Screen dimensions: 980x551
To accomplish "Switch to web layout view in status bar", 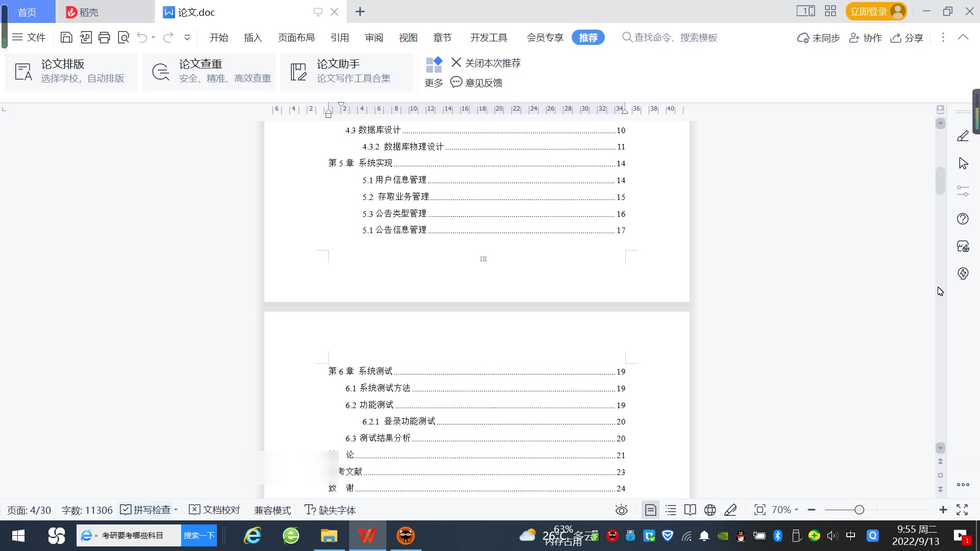I will 710,510.
